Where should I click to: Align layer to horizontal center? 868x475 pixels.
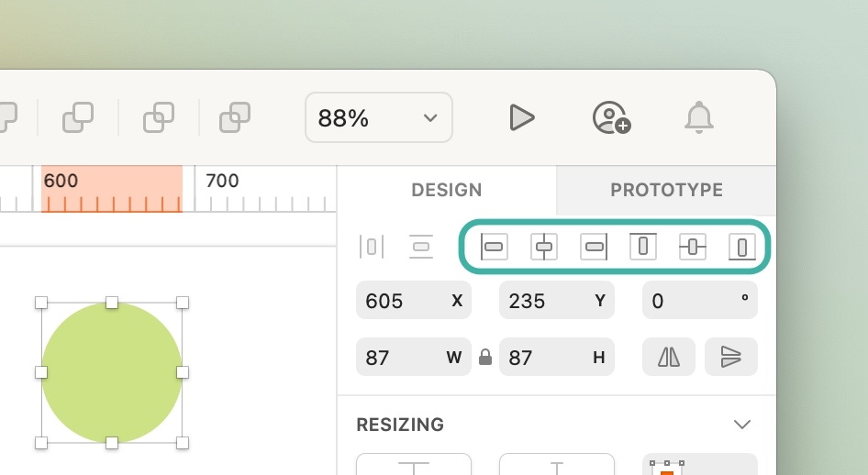[x=543, y=247]
